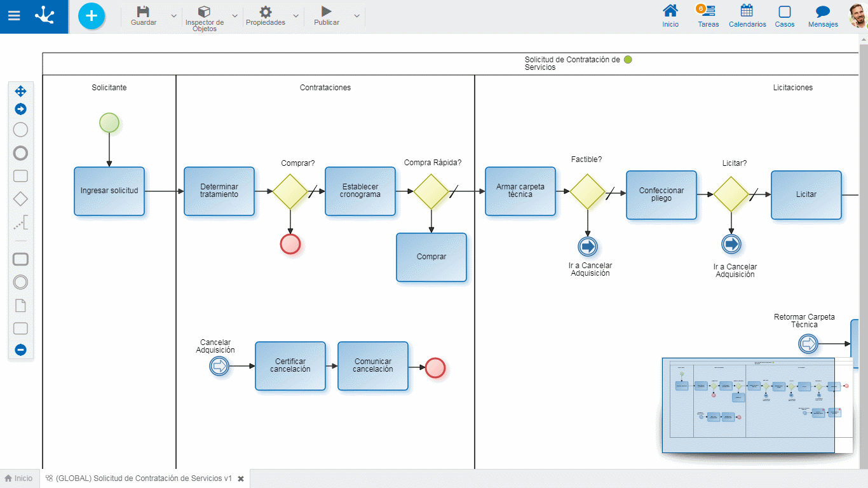
Task: Select the move pan tool in palette
Action: (20, 91)
